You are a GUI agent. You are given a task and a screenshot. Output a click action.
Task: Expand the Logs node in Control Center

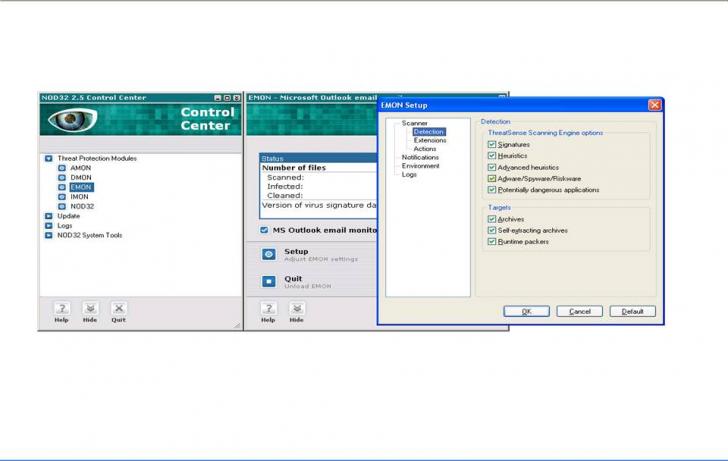point(49,226)
